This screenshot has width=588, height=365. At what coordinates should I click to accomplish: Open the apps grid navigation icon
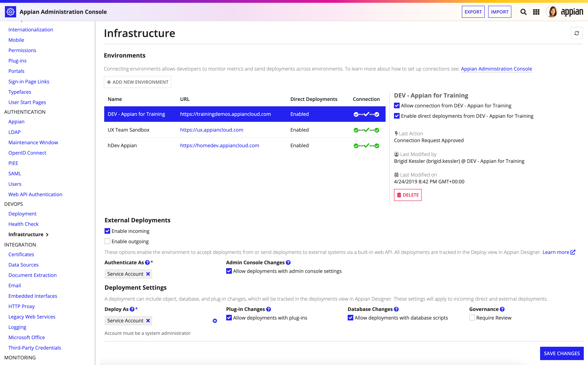tap(536, 12)
